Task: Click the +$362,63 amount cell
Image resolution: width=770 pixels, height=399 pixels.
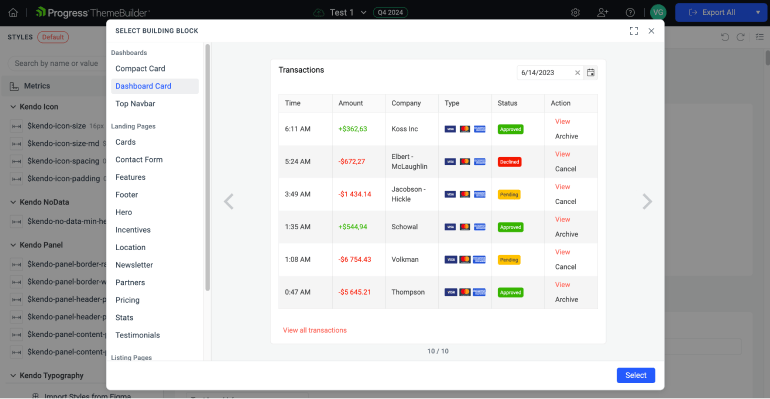Action: 358,129
